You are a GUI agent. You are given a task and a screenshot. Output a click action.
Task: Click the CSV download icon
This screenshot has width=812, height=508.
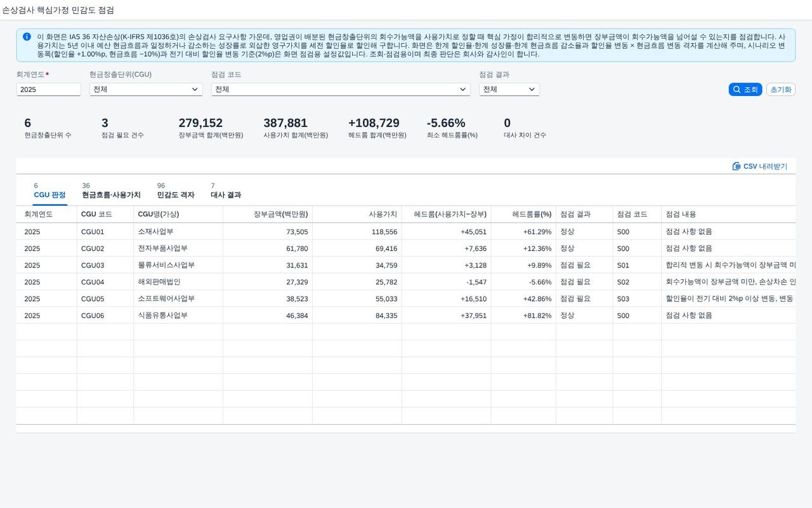(x=737, y=166)
